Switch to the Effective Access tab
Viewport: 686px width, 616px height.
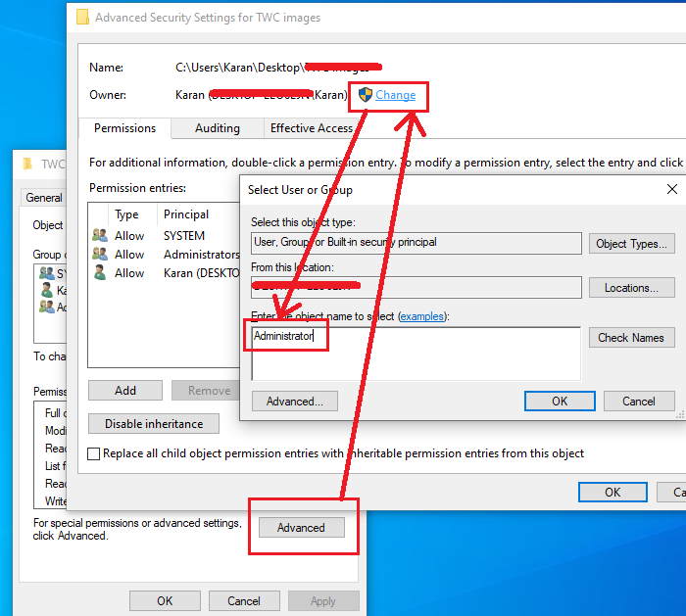tap(312, 128)
